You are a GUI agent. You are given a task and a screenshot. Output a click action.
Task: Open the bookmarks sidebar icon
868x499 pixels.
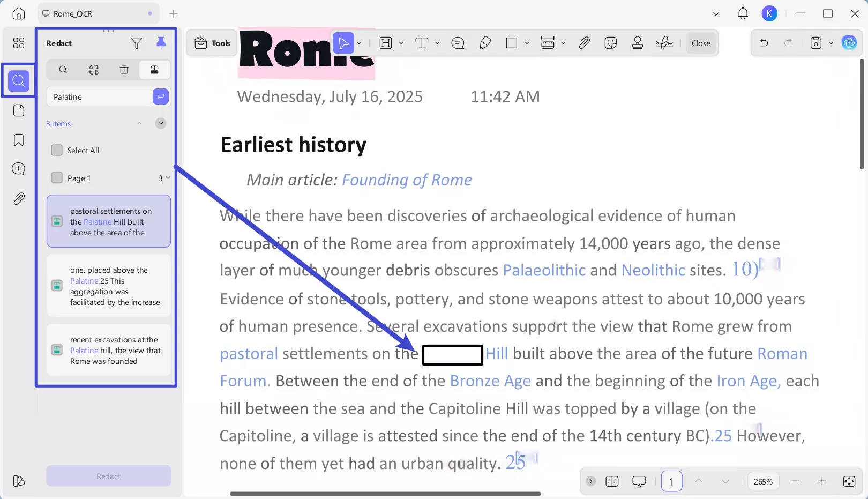click(x=19, y=140)
